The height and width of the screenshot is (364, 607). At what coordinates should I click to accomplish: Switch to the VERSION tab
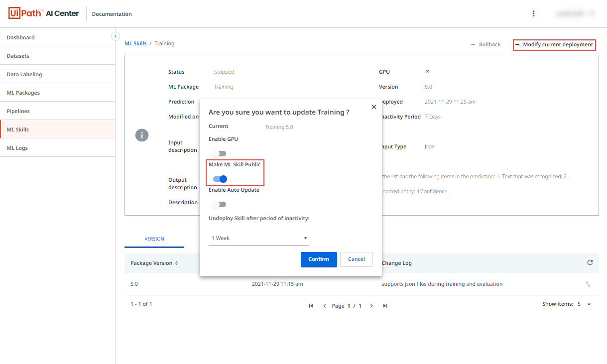[154, 239]
